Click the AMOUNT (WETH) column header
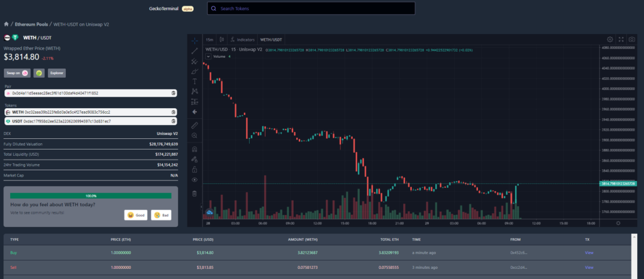Image resolution: width=644 pixels, height=279 pixels. tap(303, 239)
